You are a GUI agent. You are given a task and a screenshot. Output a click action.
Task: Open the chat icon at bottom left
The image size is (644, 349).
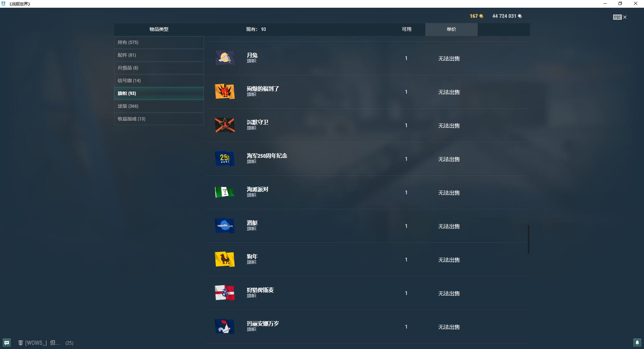click(7, 343)
